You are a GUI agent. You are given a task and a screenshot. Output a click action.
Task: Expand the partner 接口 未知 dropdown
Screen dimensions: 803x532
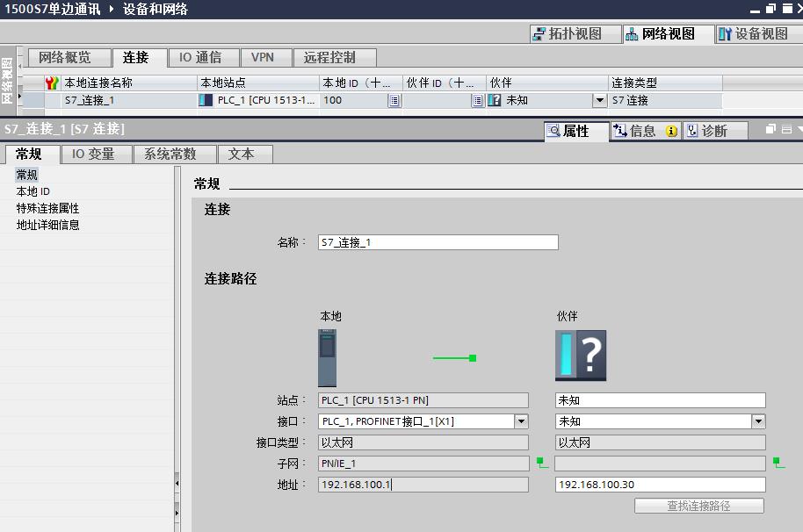click(x=758, y=421)
